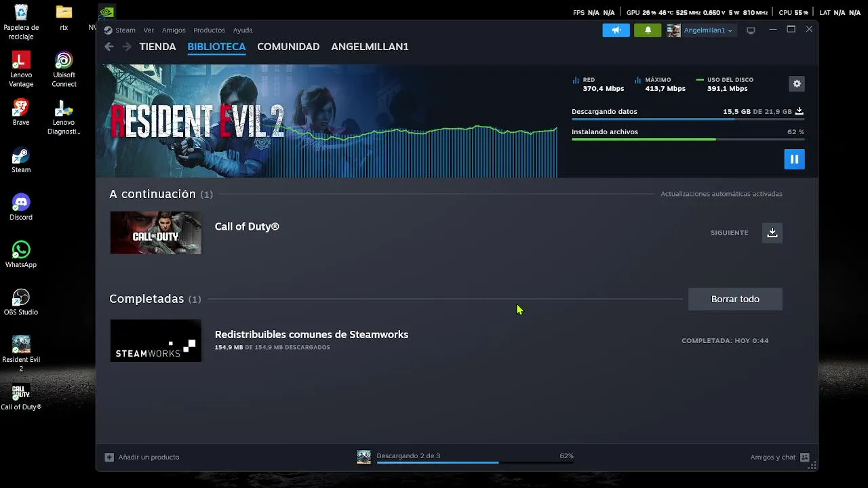868x488 pixels.
Task: Open the Steam announcements megaphone icon
Action: click(616, 30)
